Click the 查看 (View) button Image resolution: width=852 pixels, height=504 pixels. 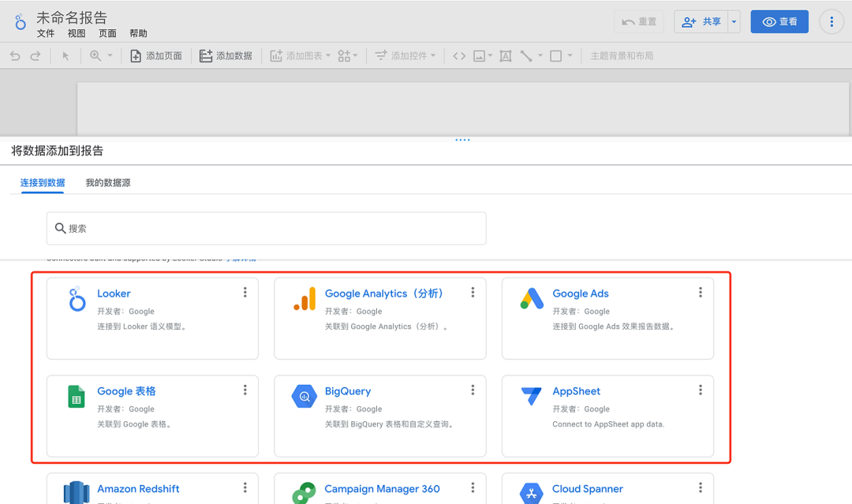pos(779,21)
